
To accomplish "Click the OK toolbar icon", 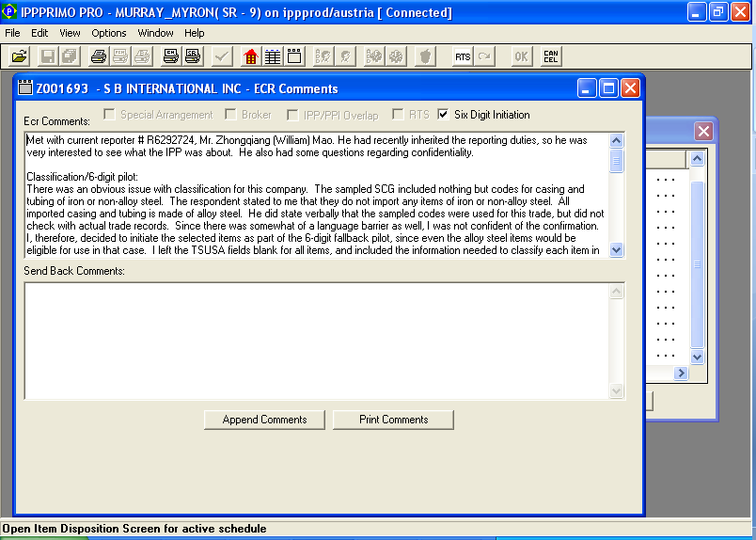I will click(521, 57).
